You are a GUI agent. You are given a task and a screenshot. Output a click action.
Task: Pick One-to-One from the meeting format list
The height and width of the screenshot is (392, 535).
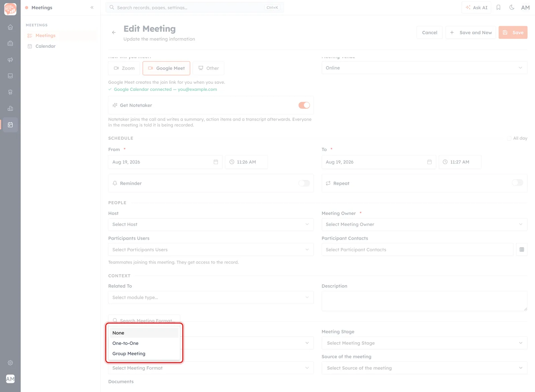click(x=144, y=343)
